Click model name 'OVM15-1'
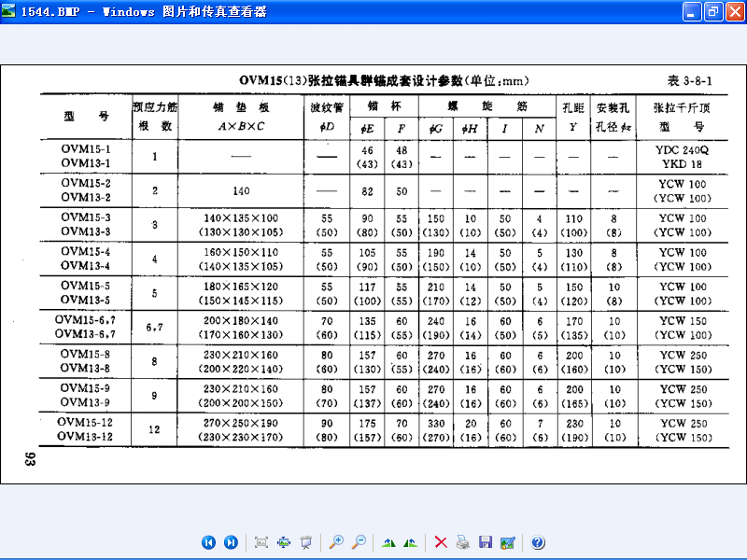 click(86, 148)
